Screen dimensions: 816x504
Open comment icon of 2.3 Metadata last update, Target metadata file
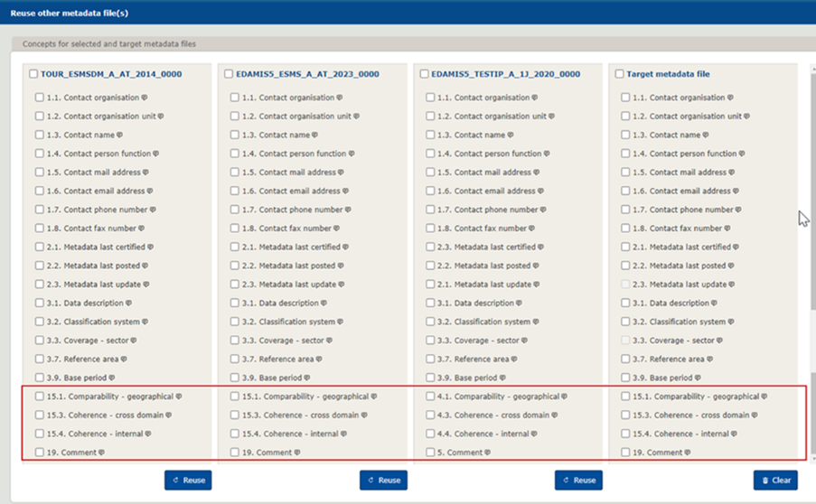coord(732,285)
